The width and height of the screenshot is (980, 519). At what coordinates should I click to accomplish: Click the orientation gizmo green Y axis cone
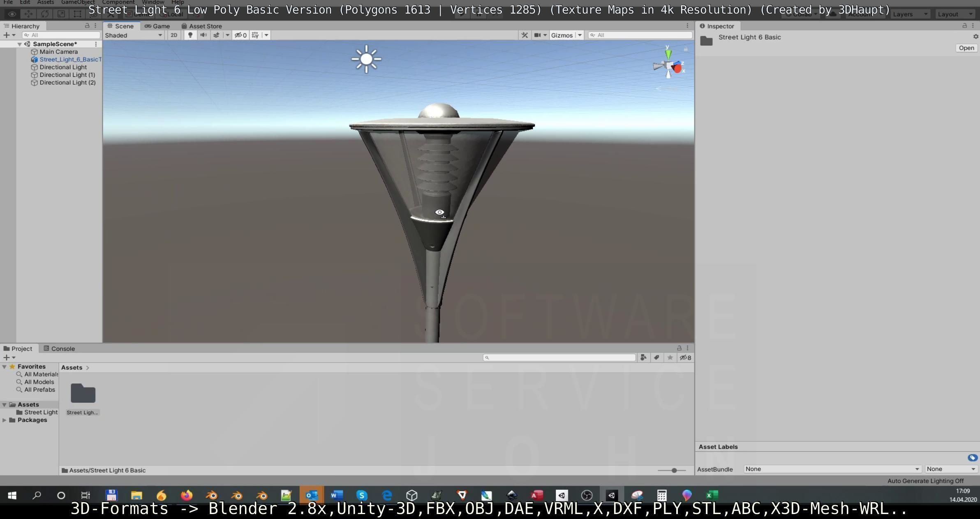pyautogui.click(x=668, y=53)
